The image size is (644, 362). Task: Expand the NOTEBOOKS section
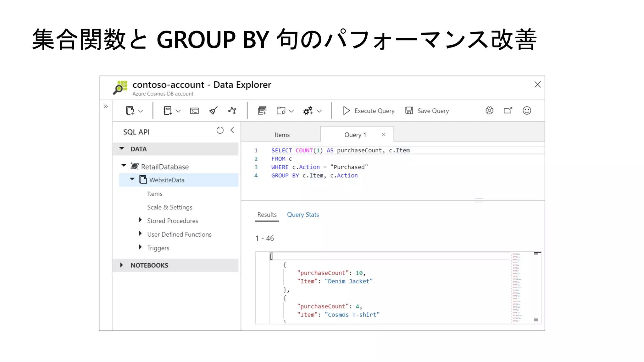click(x=121, y=265)
